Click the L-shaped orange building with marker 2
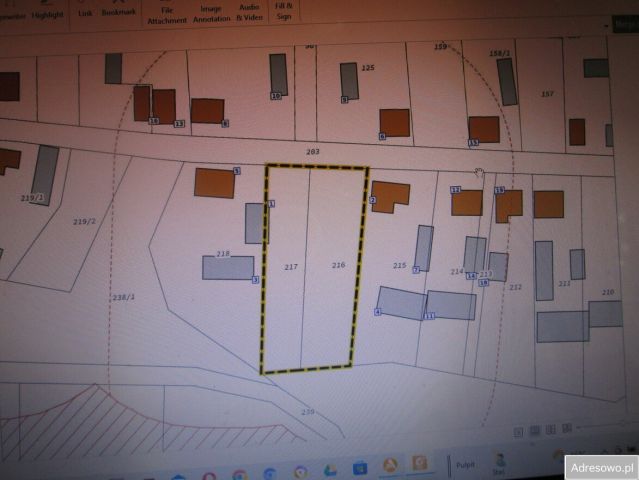The height and width of the screenshot is (480, 639). coord(390,197)
